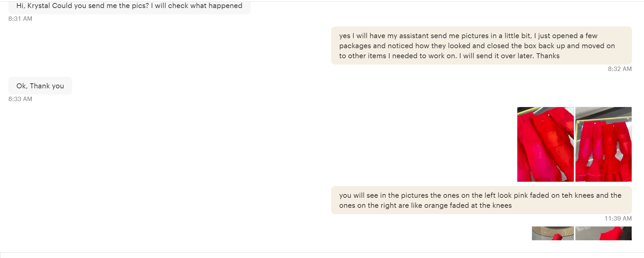Click the "Ok, Thank you" message bubble
The image size is (644, 258).
tap(40, 86)
